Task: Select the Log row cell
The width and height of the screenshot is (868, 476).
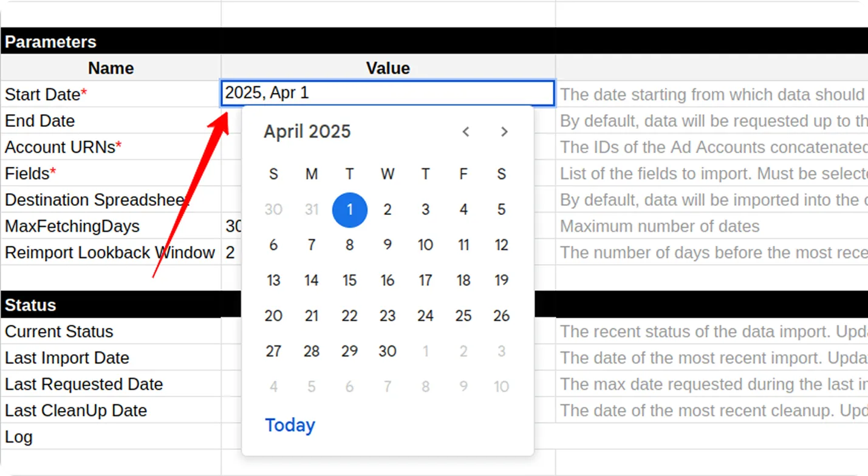Action: (x=111, y=437)
